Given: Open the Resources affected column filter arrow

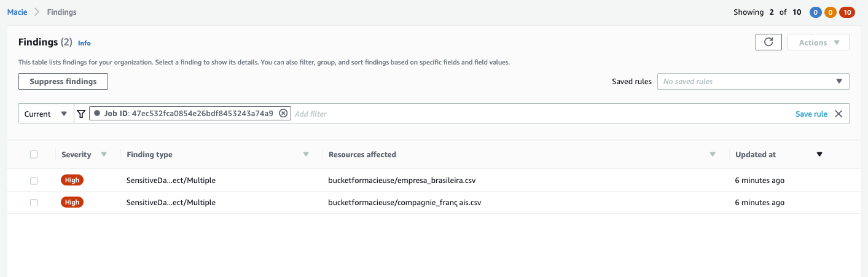Looking at the screenshot, I should 713,154.
